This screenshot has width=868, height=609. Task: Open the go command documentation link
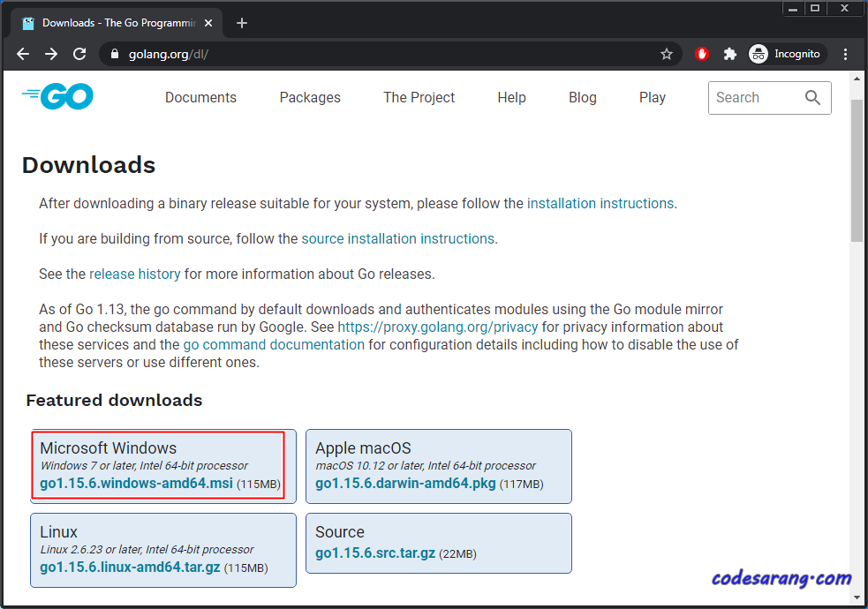[x=274, y=344]
